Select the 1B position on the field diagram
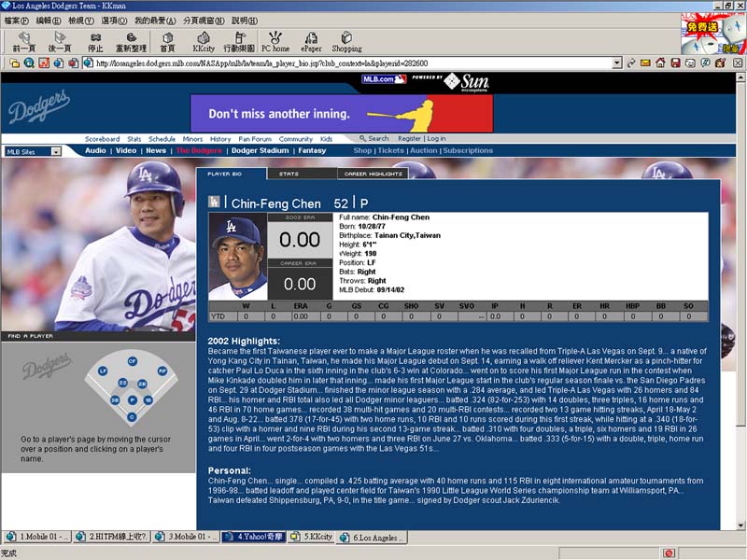 click(x=148, y=400)
